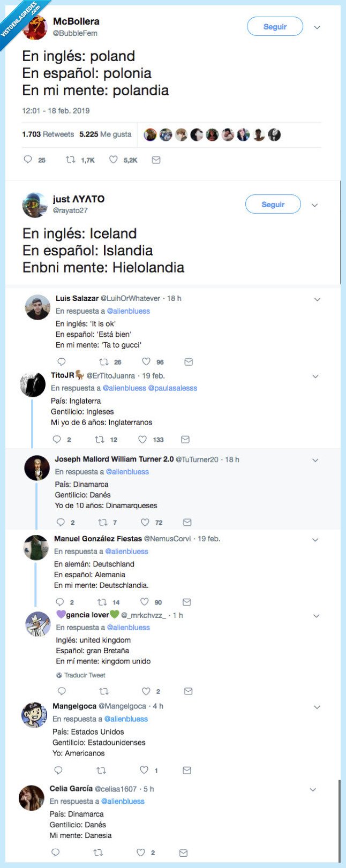Like the McBollera tweet with 5,2K likes
This screenshot has width=346, height=868.
tap(114, 160)
